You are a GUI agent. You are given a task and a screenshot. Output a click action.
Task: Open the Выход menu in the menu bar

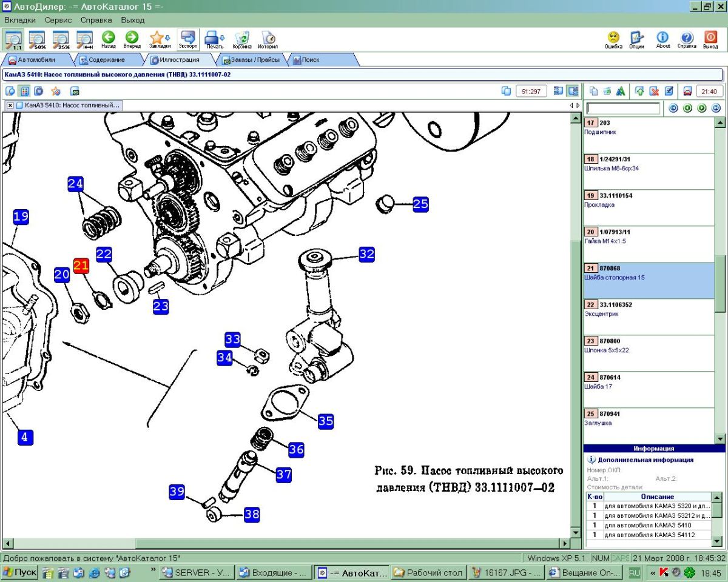click(x=133, y=20)
